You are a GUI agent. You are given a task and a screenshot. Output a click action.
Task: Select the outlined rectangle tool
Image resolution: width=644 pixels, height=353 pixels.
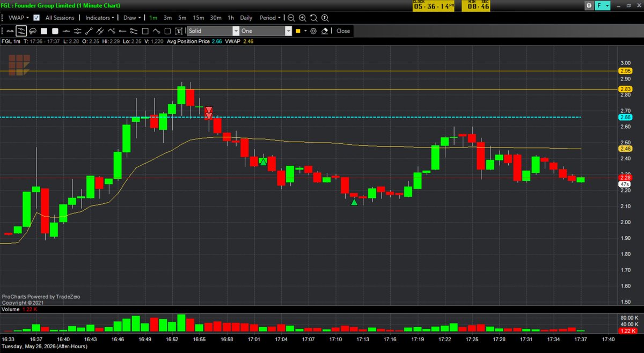click(145, 31)
